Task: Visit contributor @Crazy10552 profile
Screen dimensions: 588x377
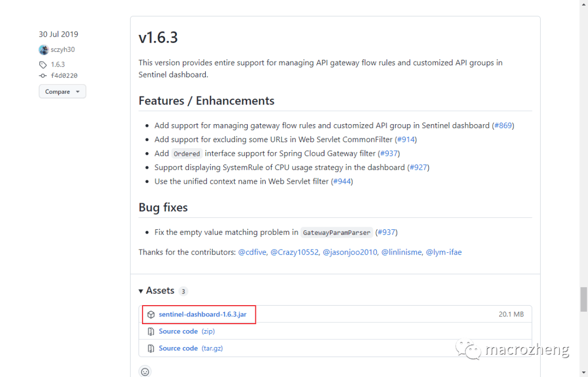Action: point(295,252)
